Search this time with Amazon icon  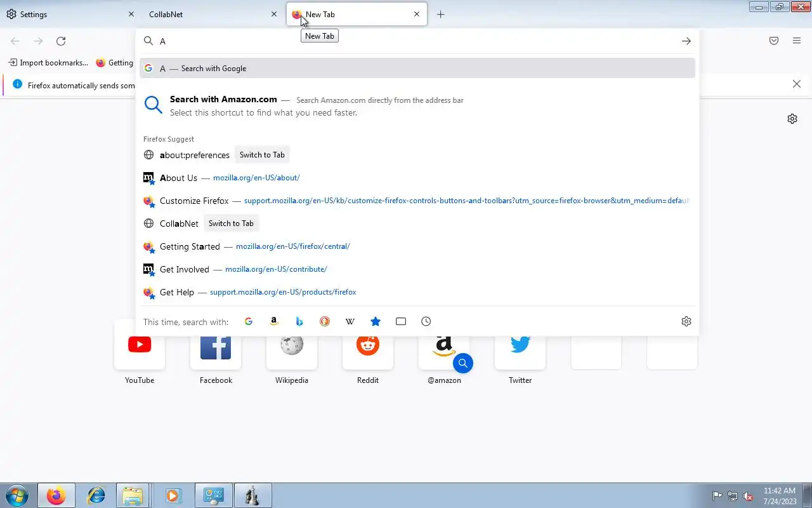274,321
